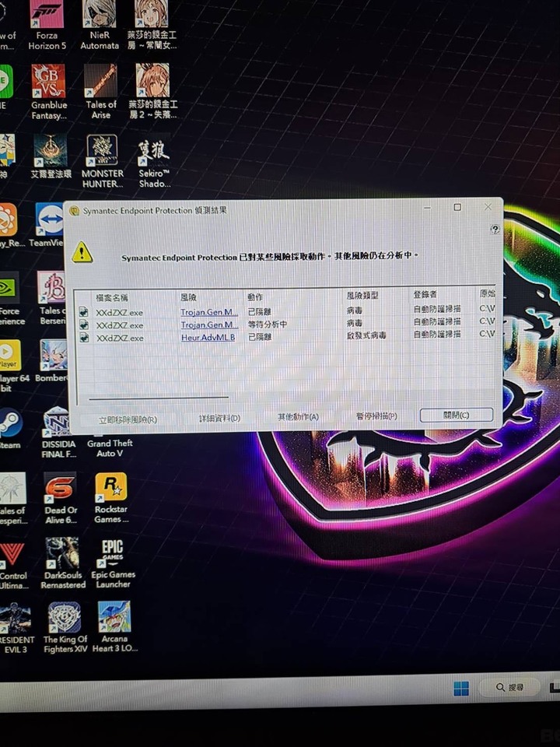Screen dimensions: 560x747
Task: Open Forza Horizon 5 desktop shortcut
Action: [47, 25]
